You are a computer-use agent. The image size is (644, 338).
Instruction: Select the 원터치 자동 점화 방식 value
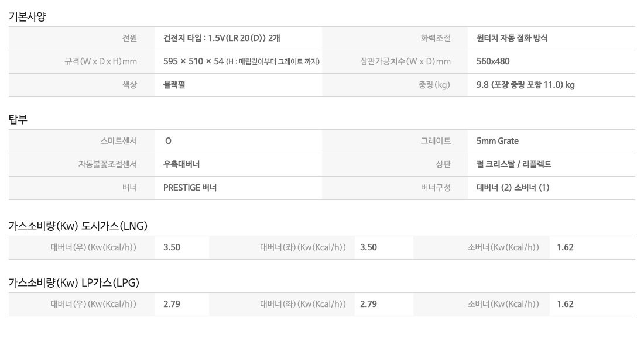tap(512, 39)
